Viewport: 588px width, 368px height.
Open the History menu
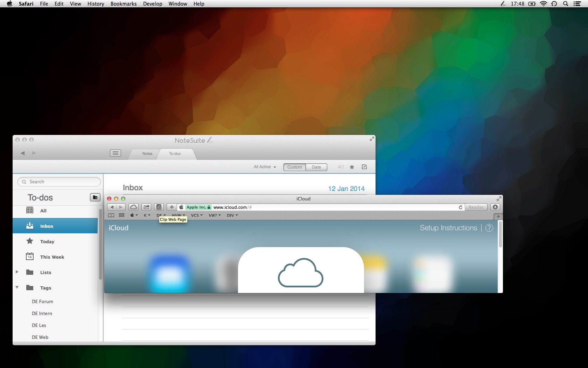[x=96, y=4]
